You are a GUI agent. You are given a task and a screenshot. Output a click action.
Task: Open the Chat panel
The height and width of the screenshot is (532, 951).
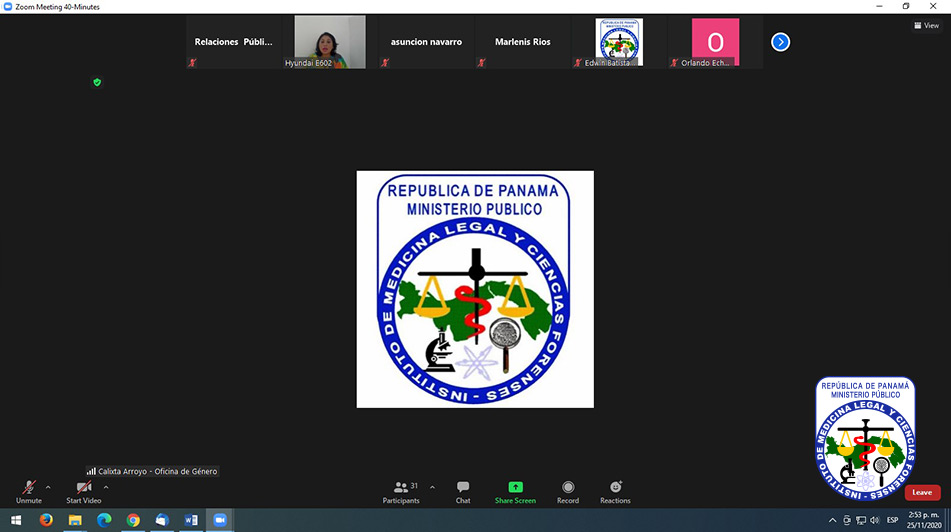tap(463, 492)
